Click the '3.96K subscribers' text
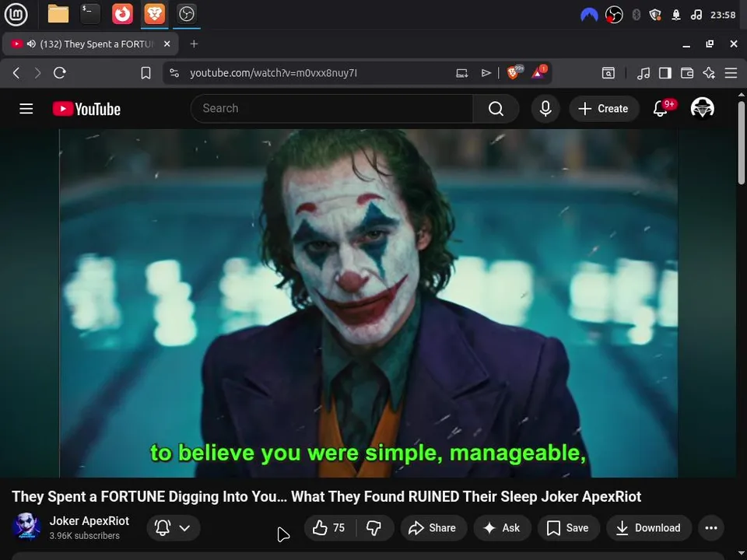 (x=84, y=536)
